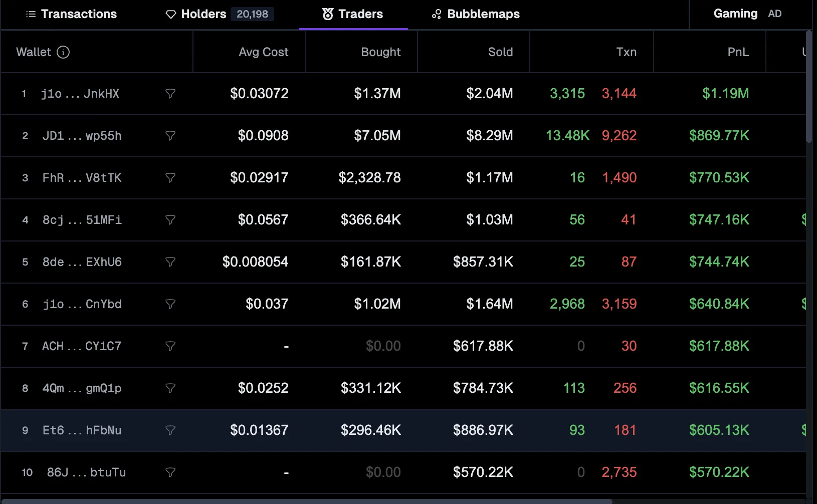Image resolution: width=817 pixels, height=504 pixels.
Task: Open the Gaming AD link
Action: pyautogui.click(x=747, y=14)
